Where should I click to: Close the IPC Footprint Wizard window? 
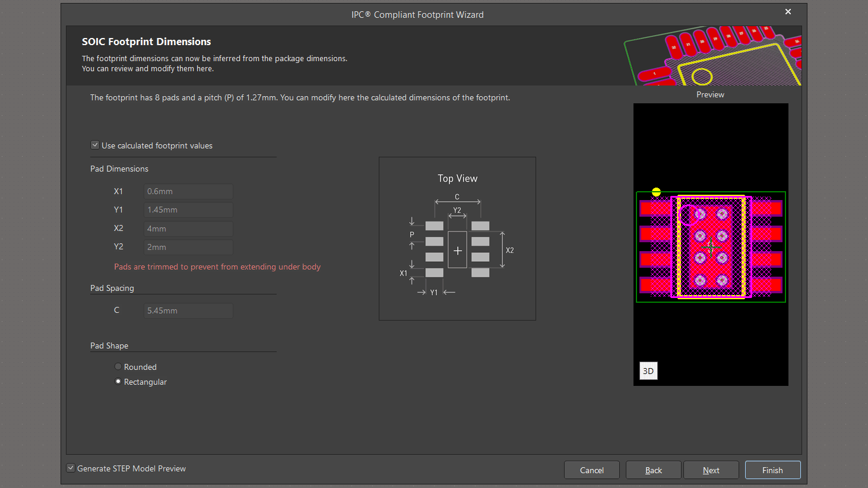point(788,12)
